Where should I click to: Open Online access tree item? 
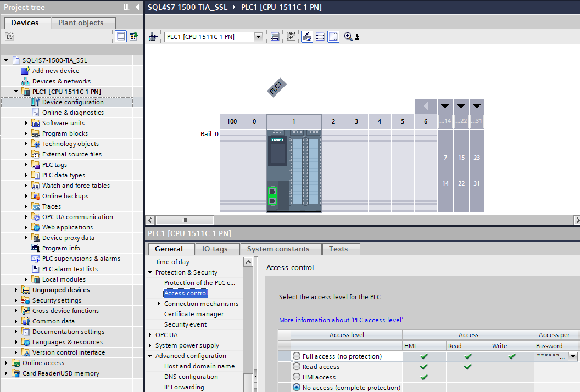tap(43, 363)
